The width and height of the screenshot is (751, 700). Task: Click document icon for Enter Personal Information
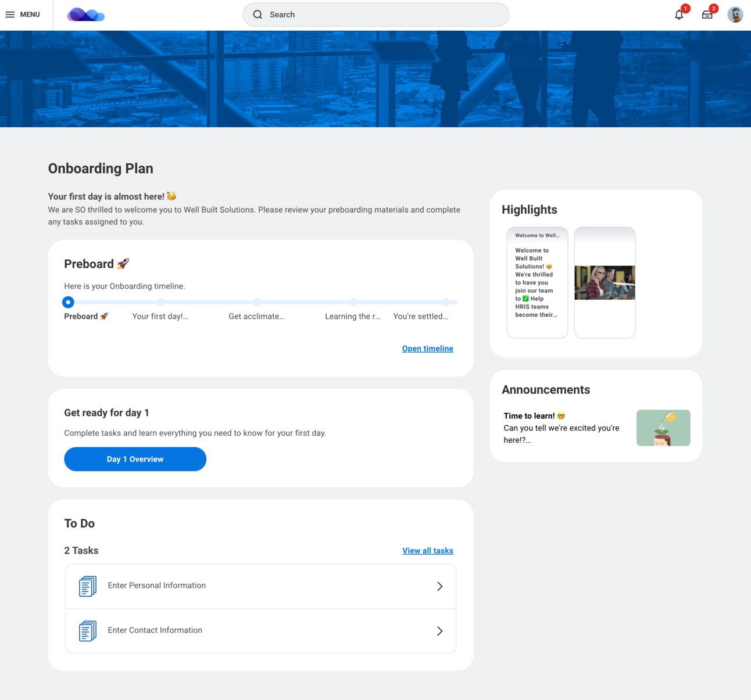pos(88,586)
